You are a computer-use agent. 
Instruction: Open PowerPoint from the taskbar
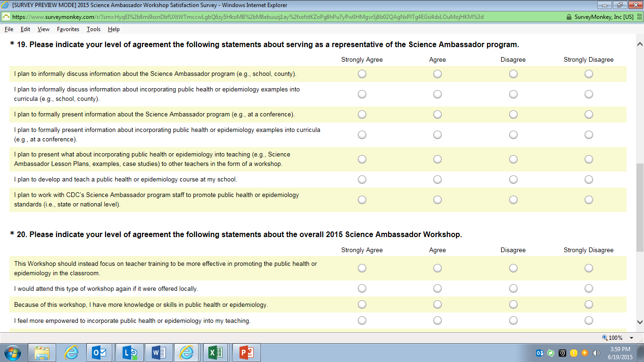247,353
